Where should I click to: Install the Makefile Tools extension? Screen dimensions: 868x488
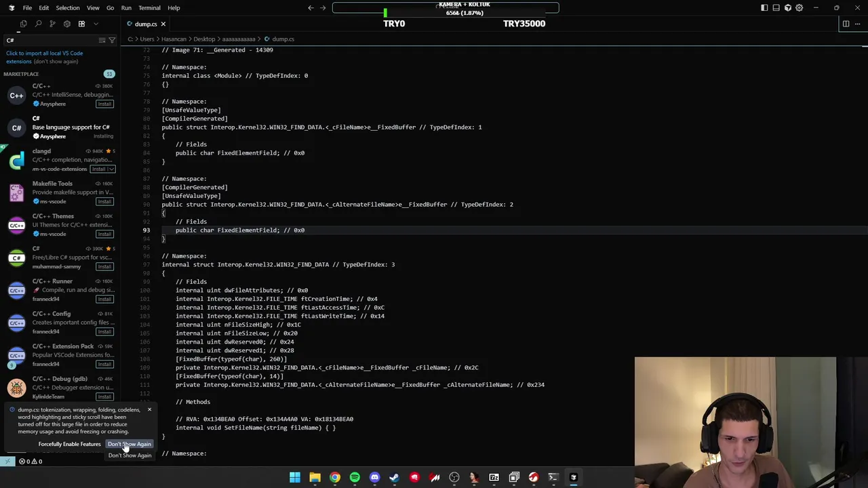point(104,201)
